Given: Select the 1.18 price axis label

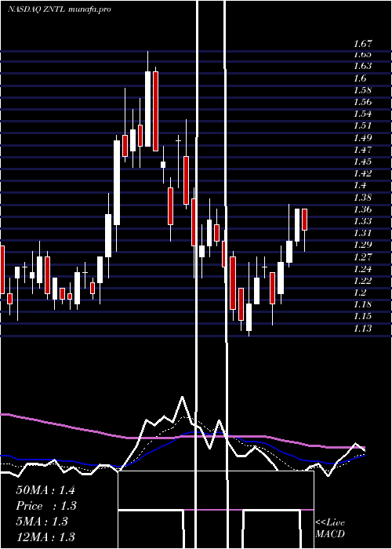Looking at the screenshot, I should coord(362,305).
